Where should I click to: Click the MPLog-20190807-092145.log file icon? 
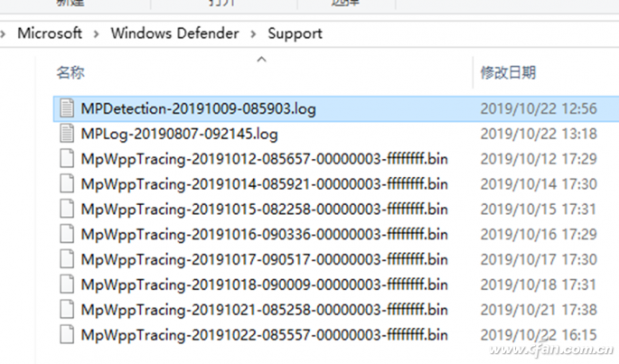click(x=66, y=134)
